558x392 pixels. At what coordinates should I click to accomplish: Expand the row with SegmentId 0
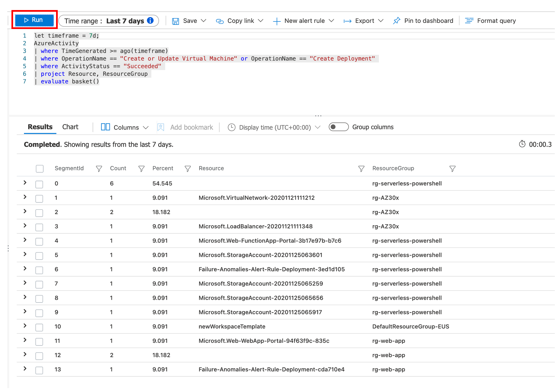click(25, 183)
